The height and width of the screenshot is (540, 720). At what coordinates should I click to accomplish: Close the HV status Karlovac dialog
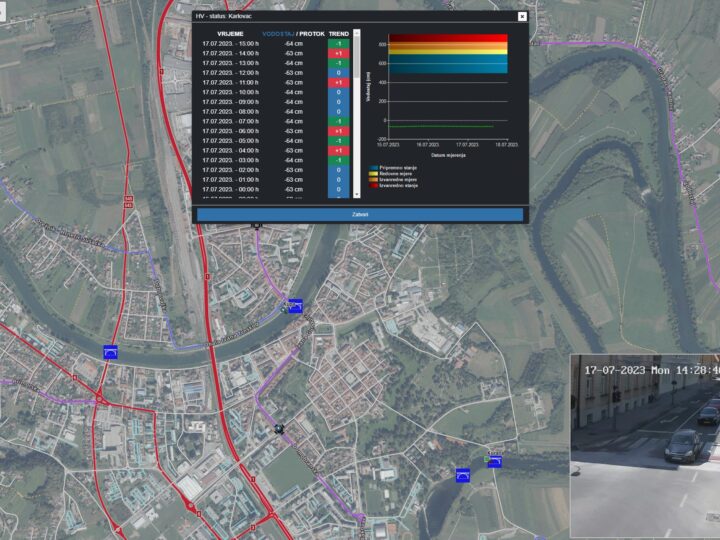coord(522,16)
